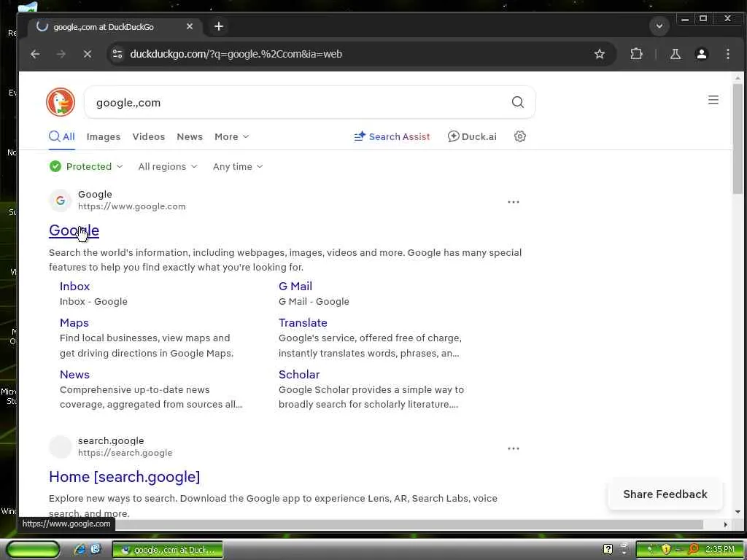Open more options for the Google result
This screenshot has height=560, width=747.
coord(513,202)
